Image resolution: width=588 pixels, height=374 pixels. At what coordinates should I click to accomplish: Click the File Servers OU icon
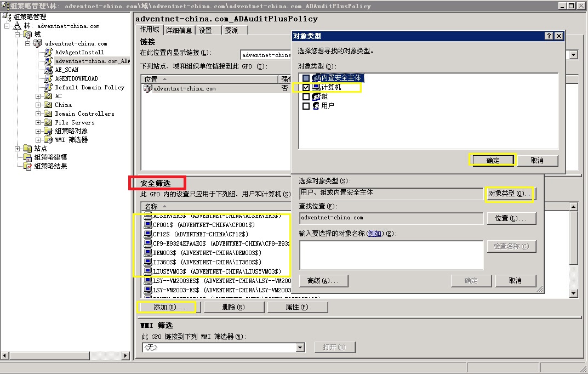[x=48, y=122]
